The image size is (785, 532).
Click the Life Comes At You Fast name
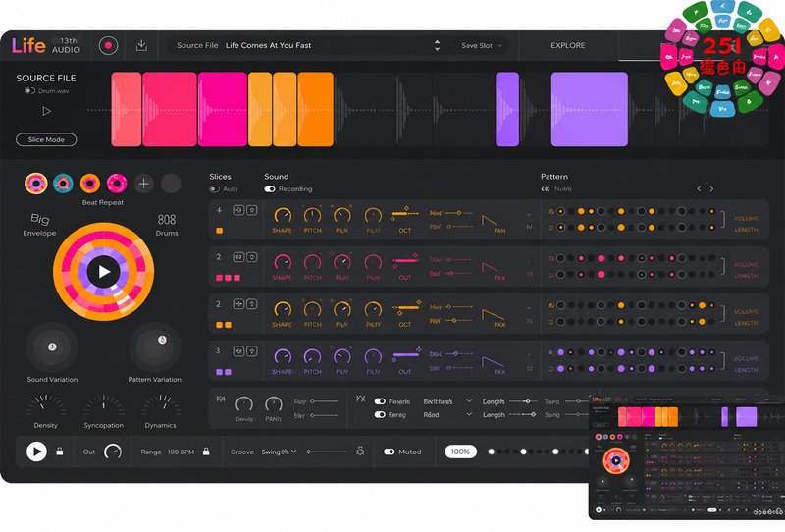pos(268,45)
